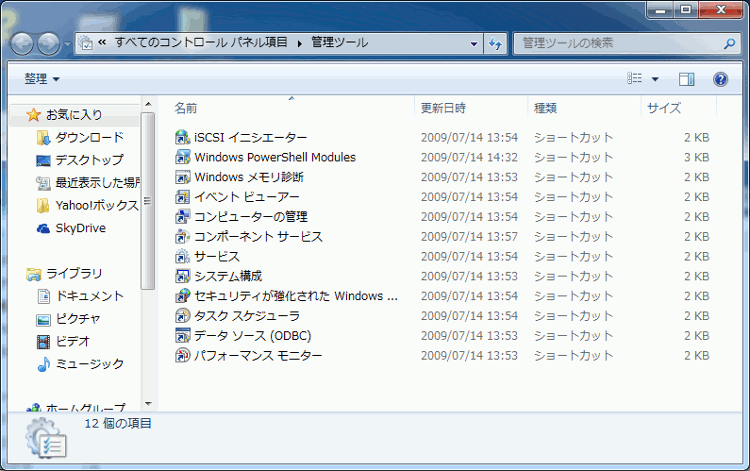750x471 pixels.
Task: Click the イベント ビューアー icon
Action: (x=182, y=197)
